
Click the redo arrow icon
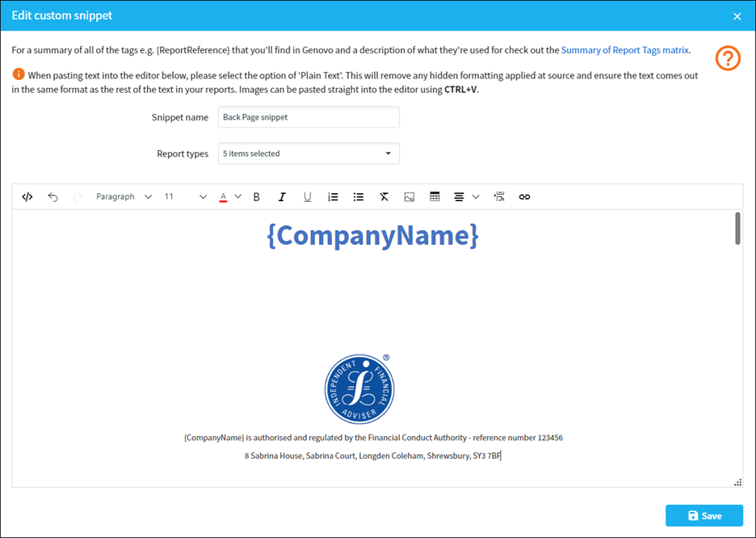coord(78,196)
